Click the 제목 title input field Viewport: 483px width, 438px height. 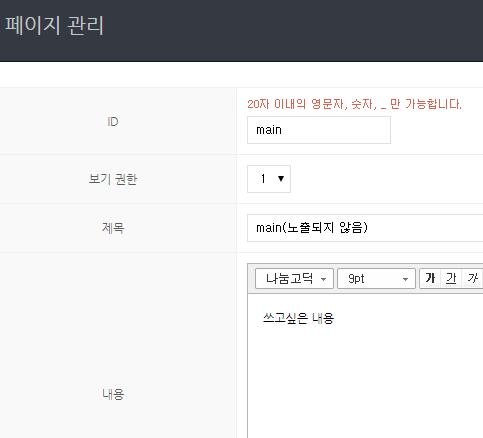pyautogui.click(x=365, y=228)
